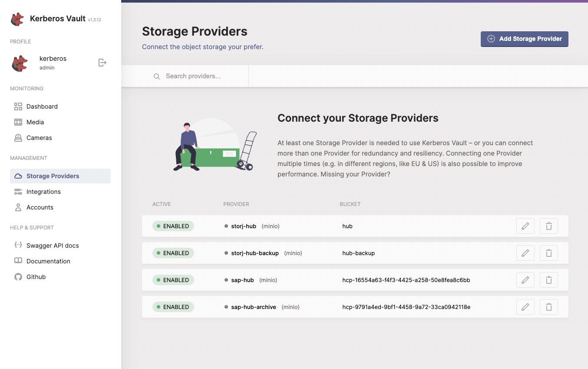This screenshot has width=588, height=369.
Task: Select Documentation in the sidebar menu
Action: coord(18,261)
